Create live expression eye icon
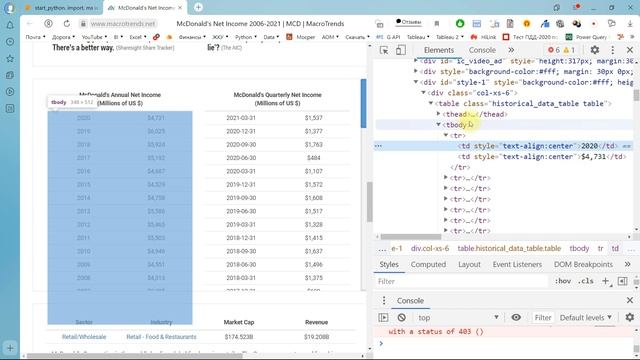640x360 pixels. [x=516, y=317]
